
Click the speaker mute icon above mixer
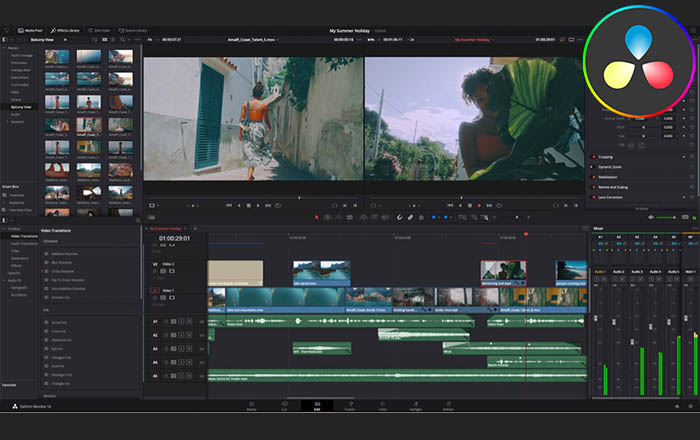pos(651,217)
